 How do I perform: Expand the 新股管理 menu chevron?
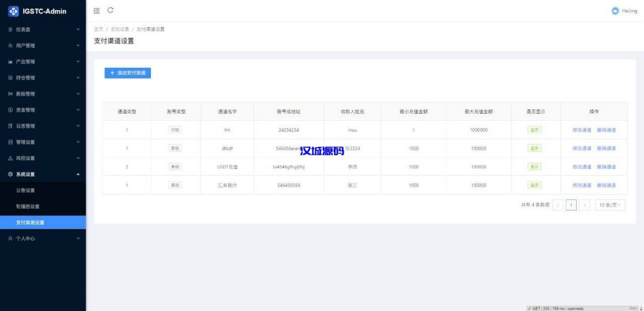pyautogui.click(x=78, y=94)
